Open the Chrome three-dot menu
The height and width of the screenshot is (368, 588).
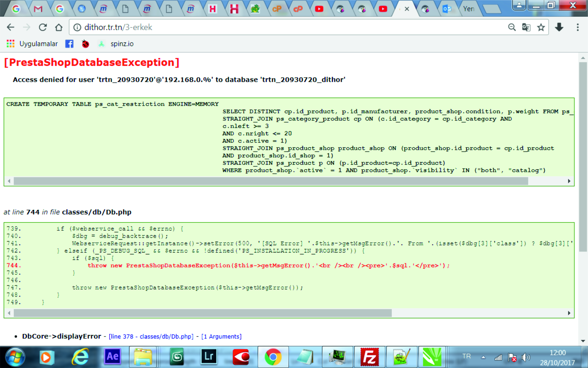pos(578,27)
